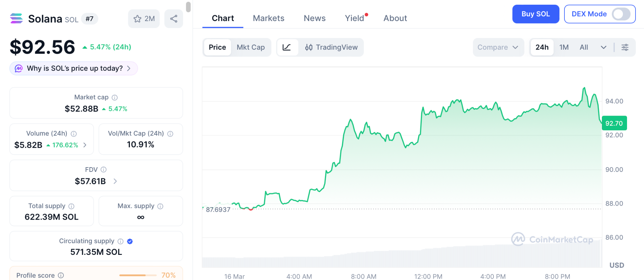Open chart settings sliders icon
Image resolution: width=644 pixels, height=280 pixels.
[625, 47]
